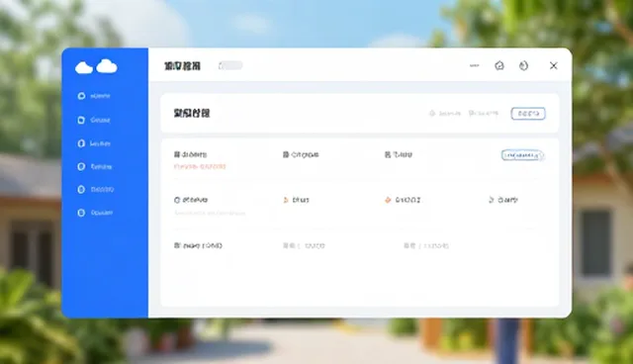Click the circle icon starting the second details row
This screenshot has height=364, width=633.
(177, 200)
